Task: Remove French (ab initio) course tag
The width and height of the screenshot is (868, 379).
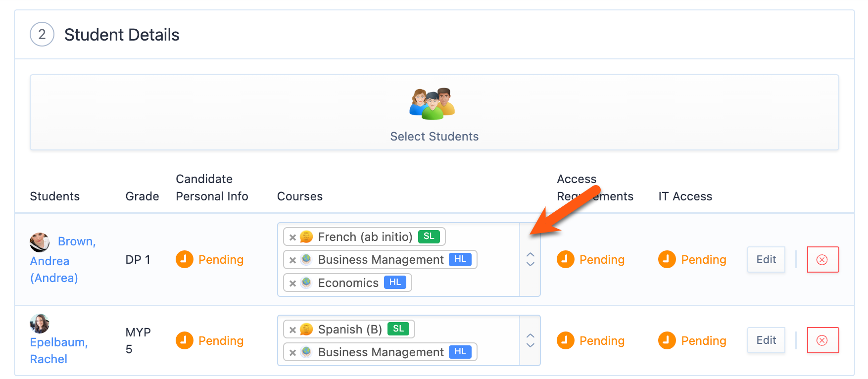Action: coord(292,237)
